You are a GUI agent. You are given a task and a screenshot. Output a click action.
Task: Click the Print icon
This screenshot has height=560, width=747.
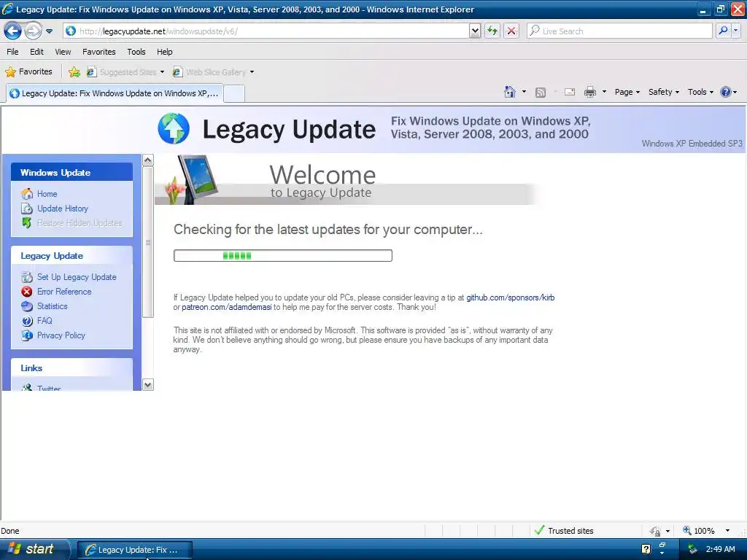coord(589,93)
